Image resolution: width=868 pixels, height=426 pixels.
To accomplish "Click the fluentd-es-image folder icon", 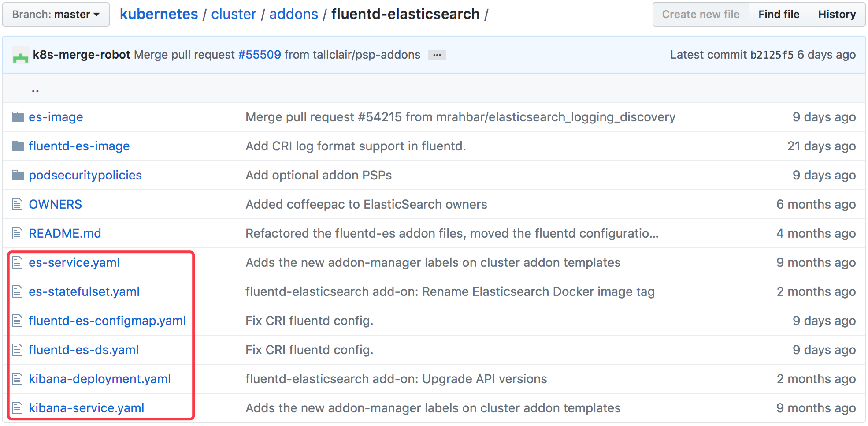I will pos(18,146).
